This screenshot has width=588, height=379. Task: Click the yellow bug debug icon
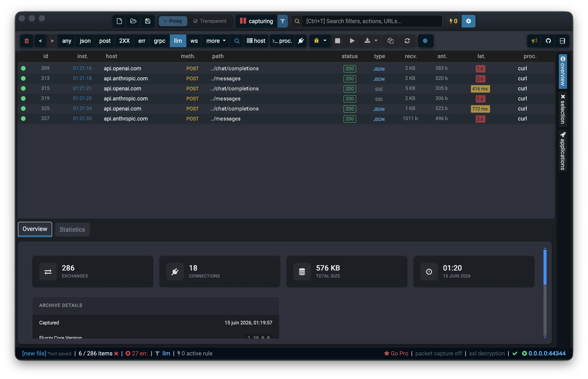pyautogui.click(x=316, y=41)
